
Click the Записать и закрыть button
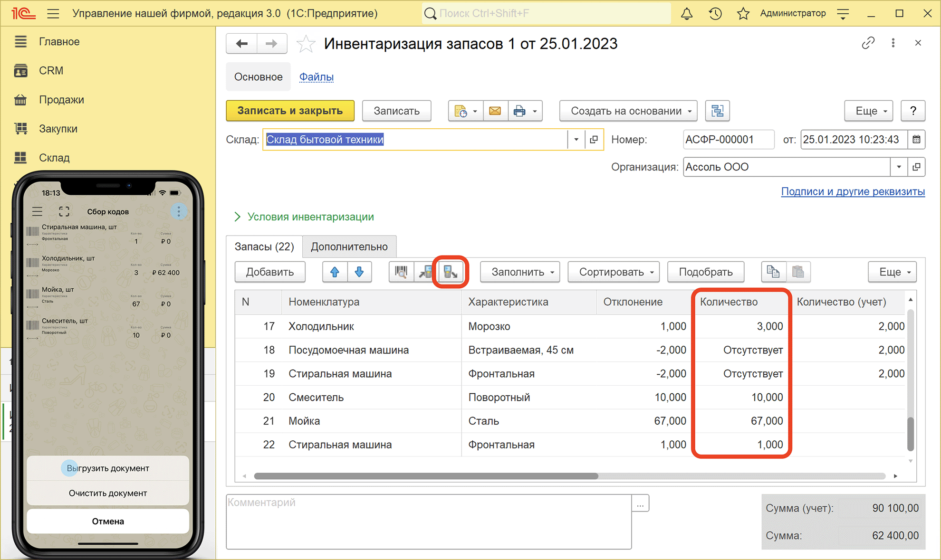pos(290,111)
